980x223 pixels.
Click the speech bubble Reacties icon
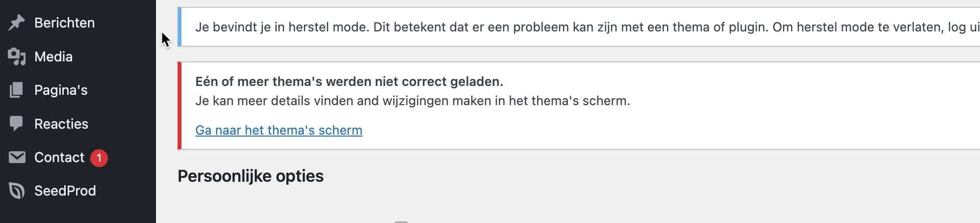coord(17,124)
